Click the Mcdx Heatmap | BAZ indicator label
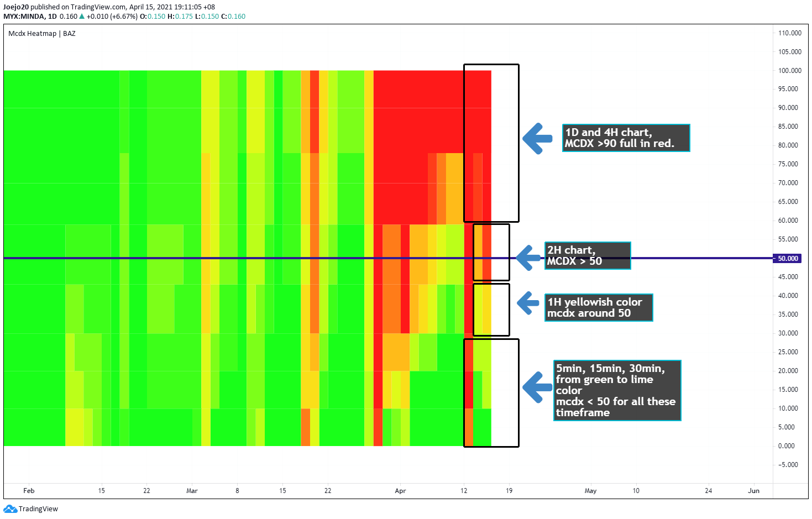 (42, 34)
